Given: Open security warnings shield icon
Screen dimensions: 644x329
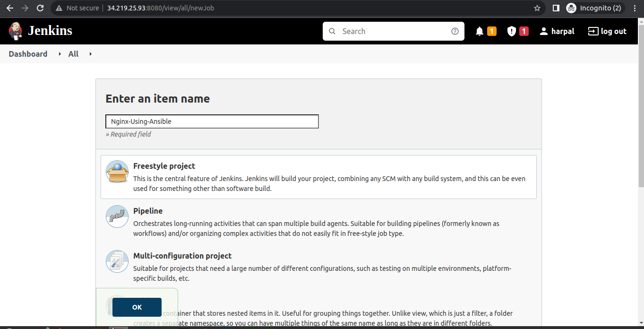Looking at the screenshot, I should click(x=511, y=31).
